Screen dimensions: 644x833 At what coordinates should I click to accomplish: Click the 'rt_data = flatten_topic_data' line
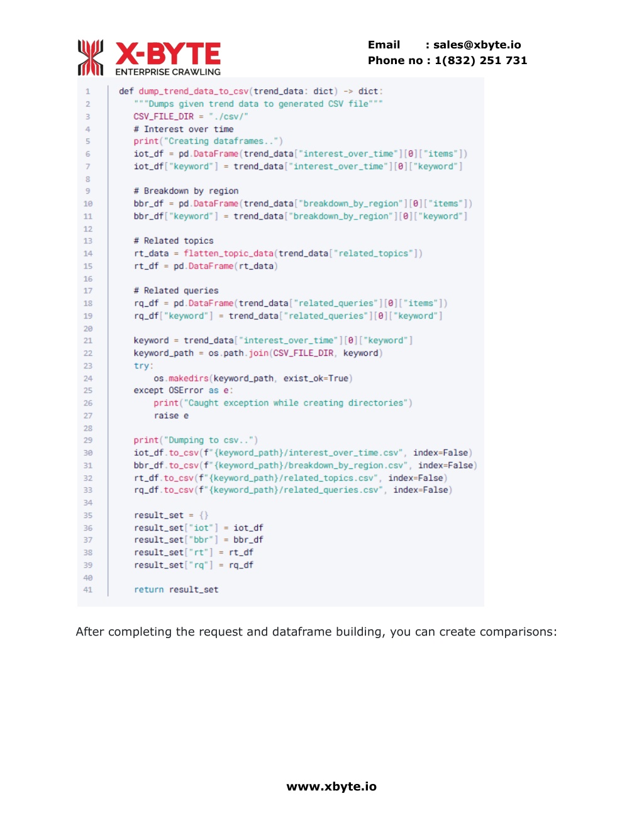pyautogui.click(x=278, y=253)
